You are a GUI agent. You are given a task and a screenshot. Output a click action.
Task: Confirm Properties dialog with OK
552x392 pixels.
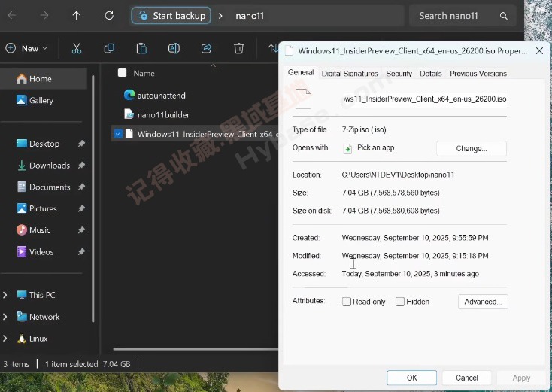(x=411, y=378)
